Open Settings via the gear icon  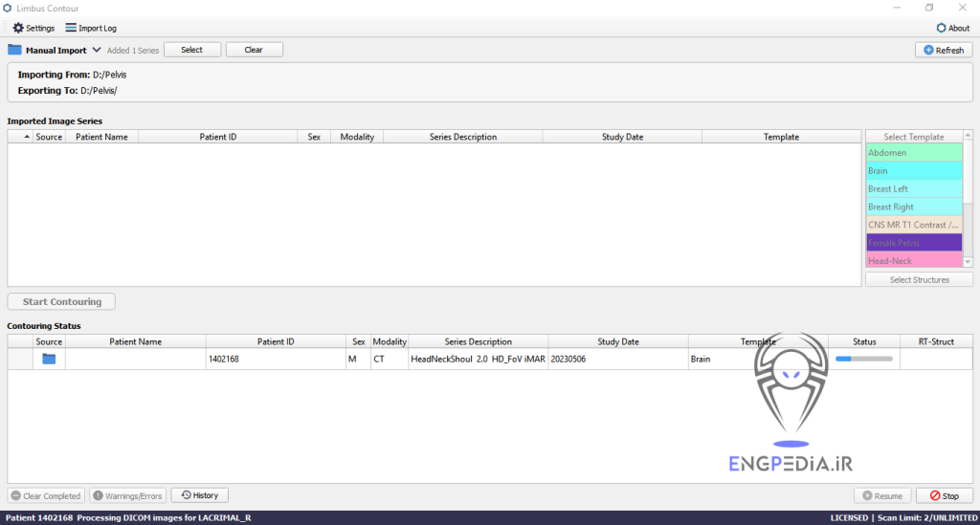(x=18, y=28)
